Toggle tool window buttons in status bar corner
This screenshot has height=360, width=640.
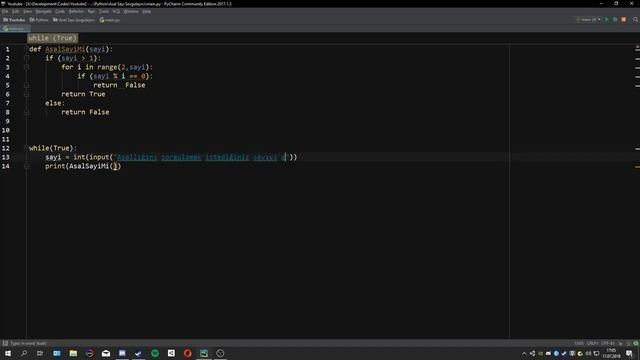5,343
